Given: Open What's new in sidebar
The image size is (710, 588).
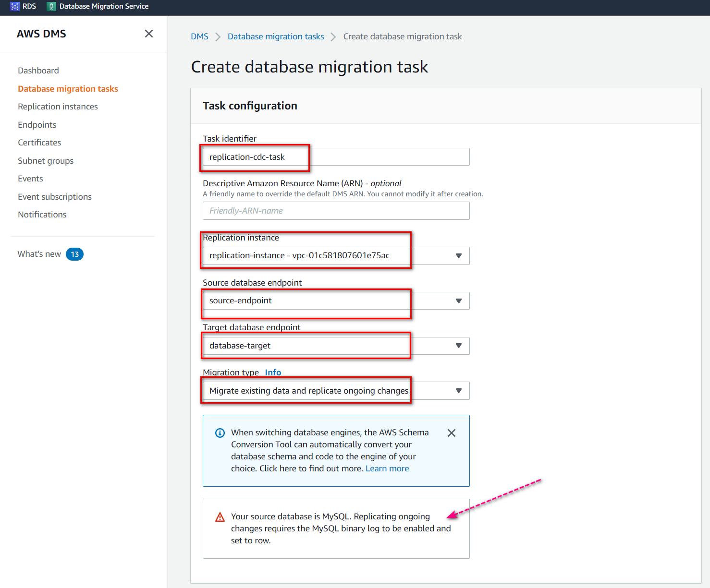Looking at the screenshot, I should click(39, 254).
